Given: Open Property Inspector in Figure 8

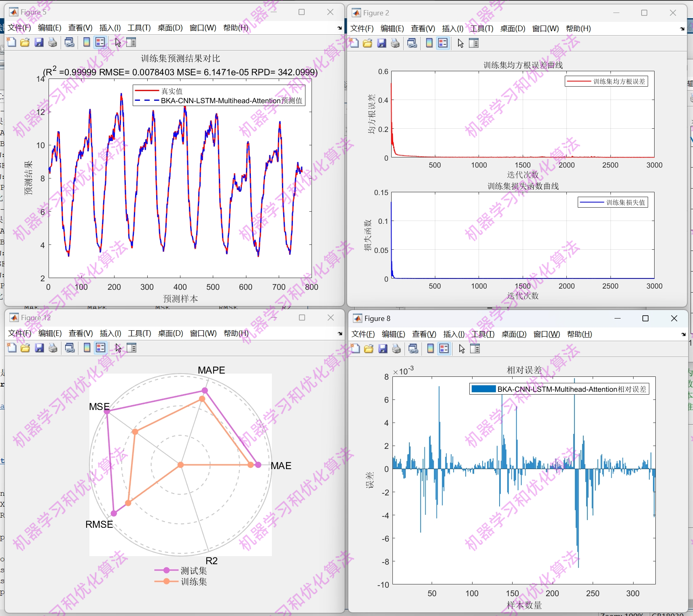Looking at the screenshot, I should pyautogui.click(x=475, y=348).
